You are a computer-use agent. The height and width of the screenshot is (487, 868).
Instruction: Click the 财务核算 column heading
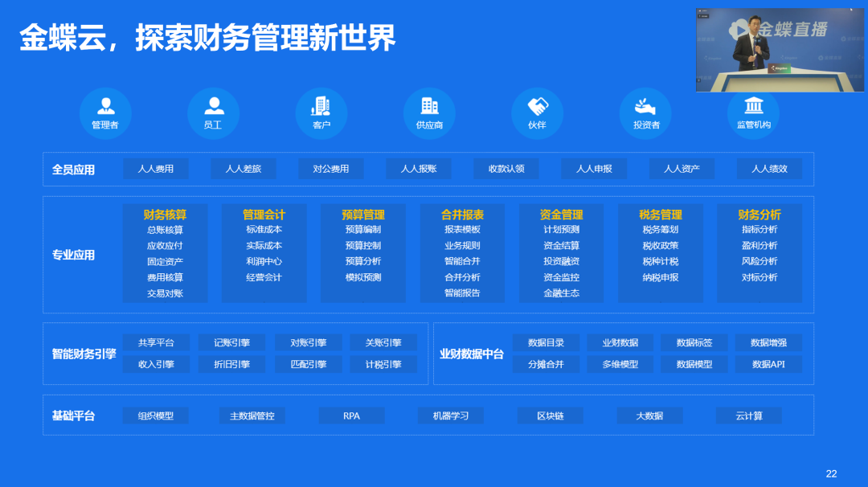click(x=165, y=215)
